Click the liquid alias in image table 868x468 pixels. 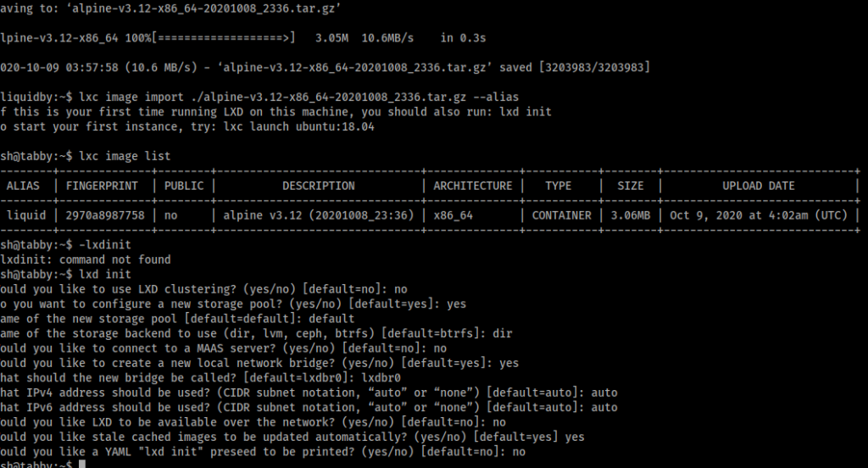pos(26,215)
